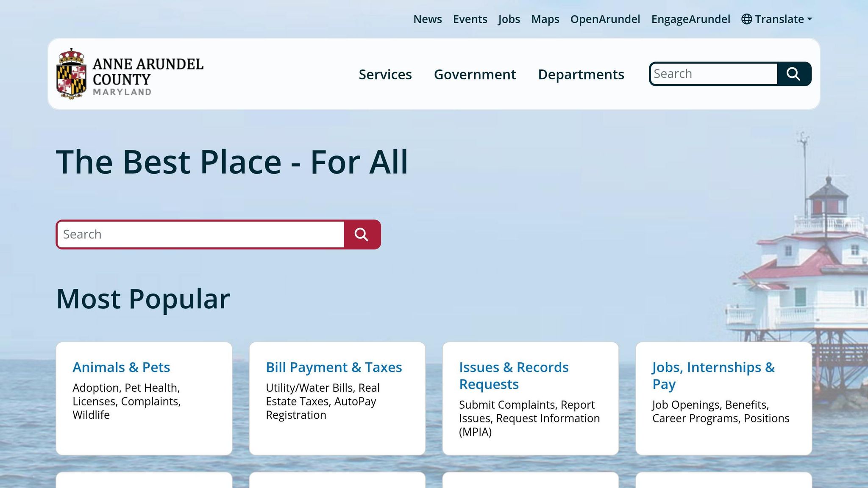This screenshot has height=488, width=868.
Task: Focus the header Search input field
Action: pos(714,74)
